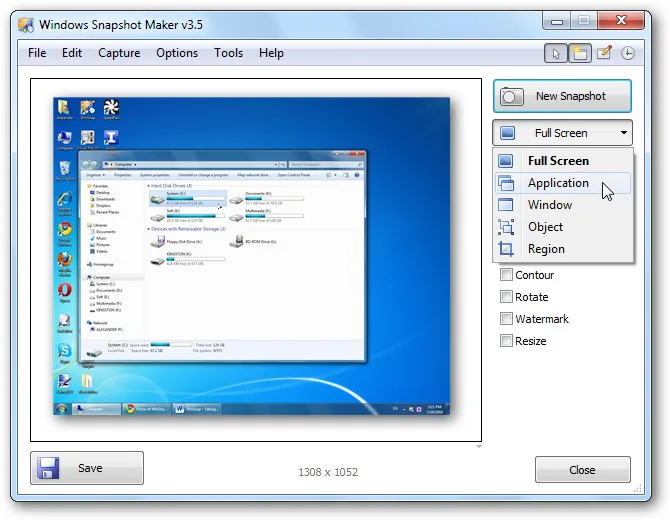Open the Capture menu
670x520 pixels.
tap(119, 53)
